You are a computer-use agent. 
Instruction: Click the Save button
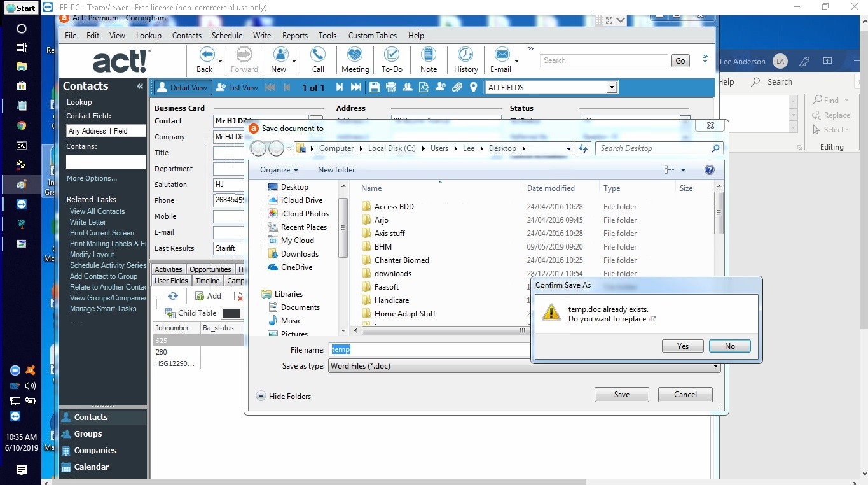click(621, 395)
